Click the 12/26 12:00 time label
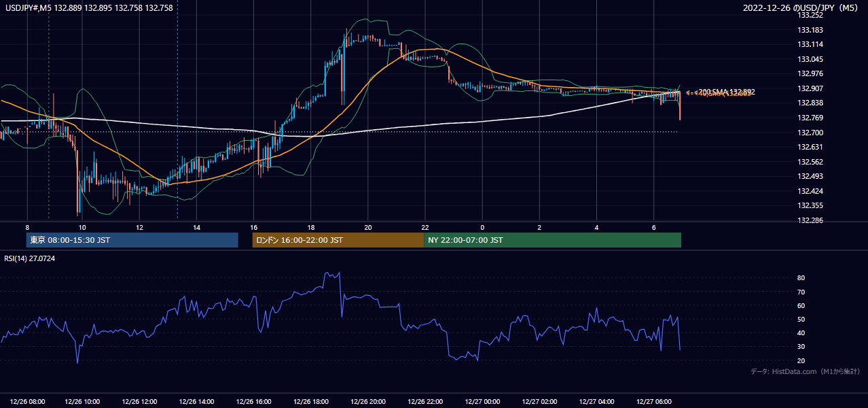Screen dimensions: 868x408 (139, 401)
